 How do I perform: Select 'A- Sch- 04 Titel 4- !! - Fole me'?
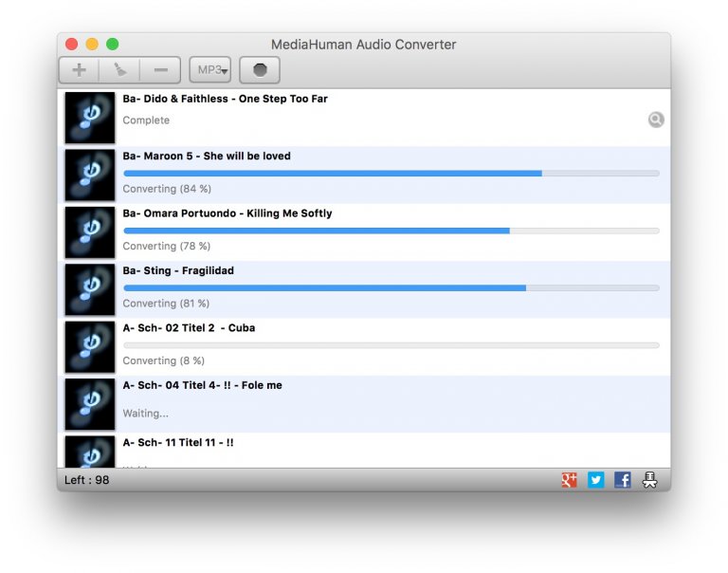203,385
